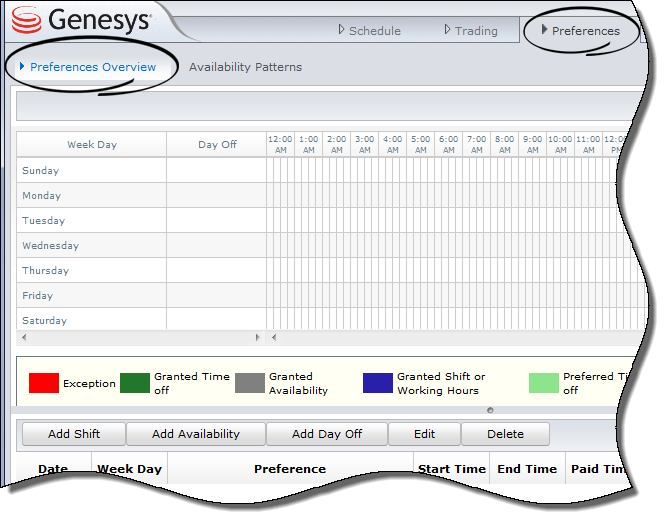
Task: Click right arrow of weekday pane scrollbar
Action: tap(257, 337)
